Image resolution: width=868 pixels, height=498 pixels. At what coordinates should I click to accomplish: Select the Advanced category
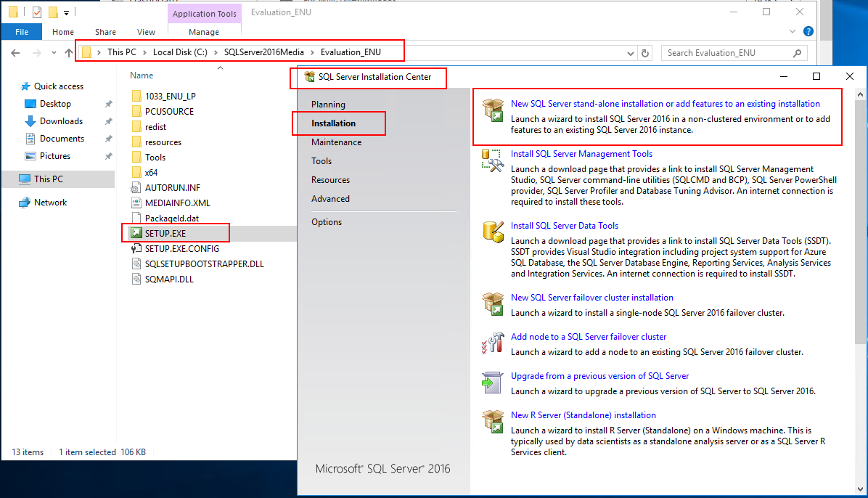point(330,198)
